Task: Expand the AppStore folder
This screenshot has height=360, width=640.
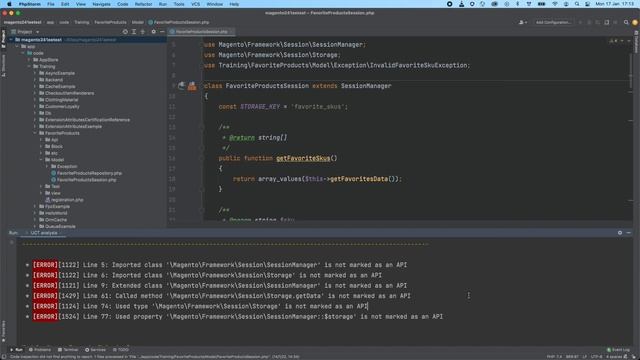Action: [x=29, y=60]
